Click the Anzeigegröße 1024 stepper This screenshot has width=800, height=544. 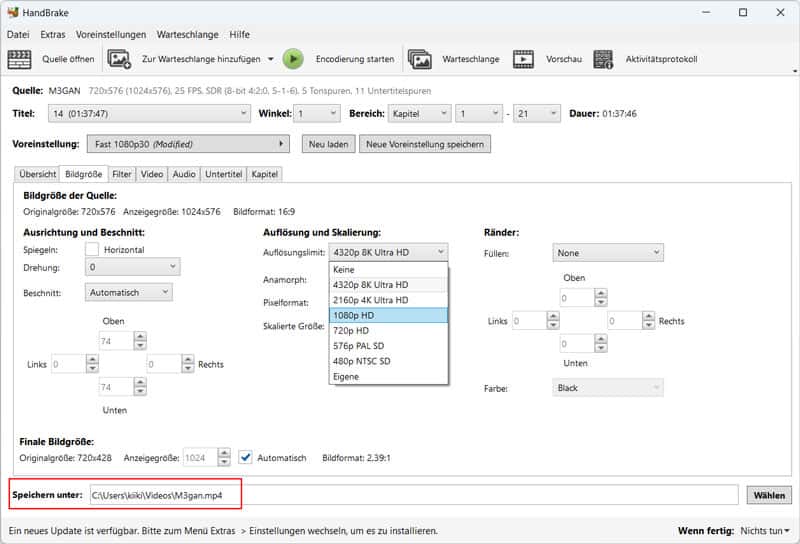pos(224,457)
